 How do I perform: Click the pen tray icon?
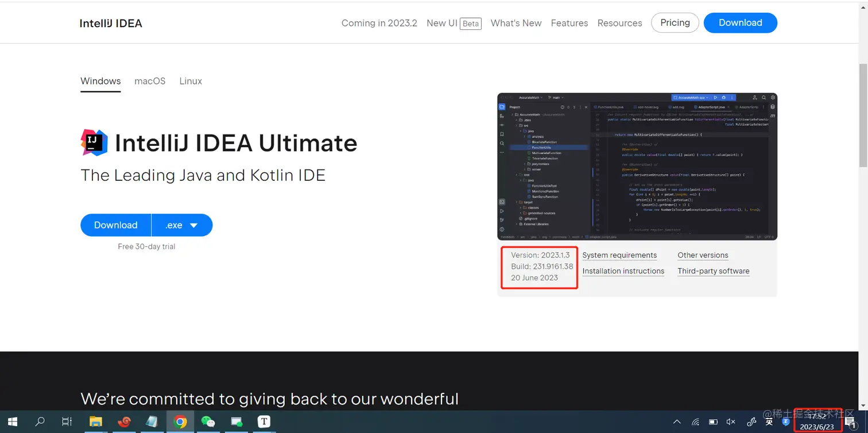751,422
